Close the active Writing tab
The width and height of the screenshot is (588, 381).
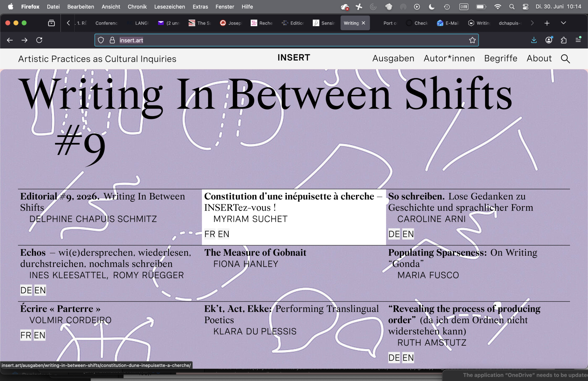363,23
